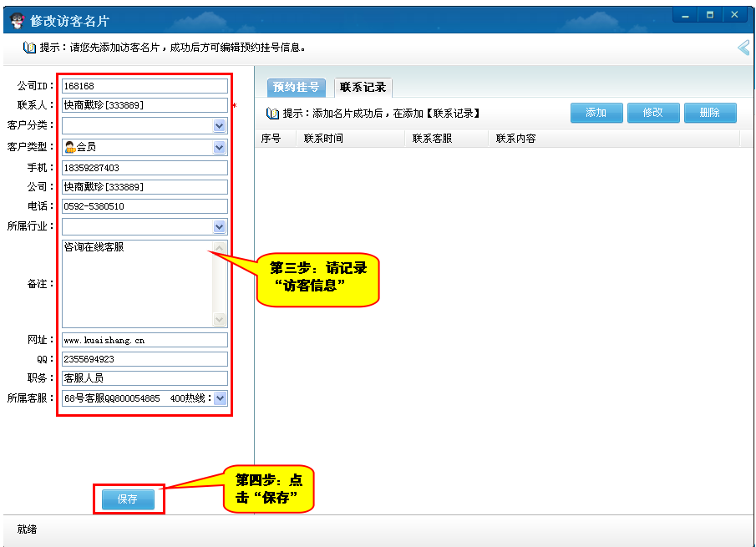
Task: Click the 网址 input field
Action: point(145,340)
